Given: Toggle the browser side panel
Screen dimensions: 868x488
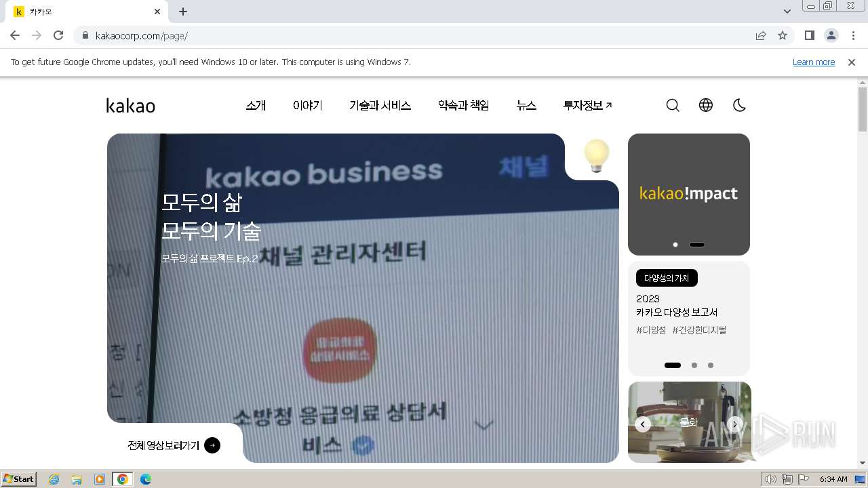Looking at the screenshot, I should point(810,35).
